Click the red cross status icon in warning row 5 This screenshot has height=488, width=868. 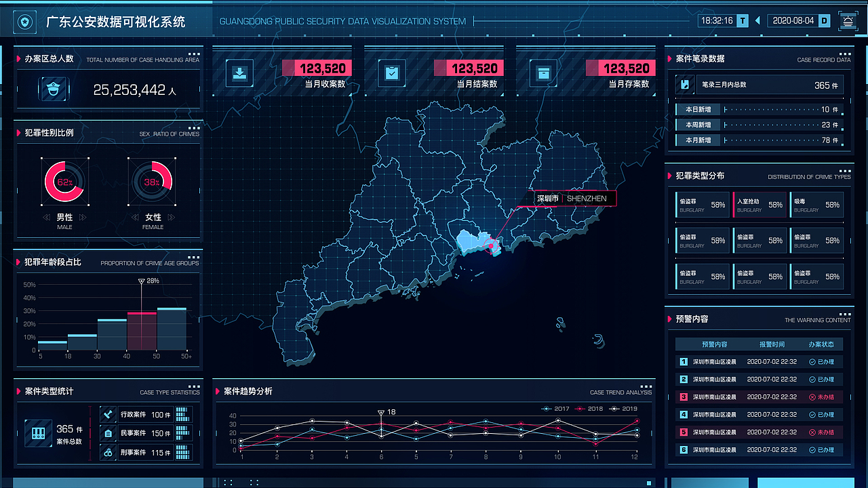point(812,432)
